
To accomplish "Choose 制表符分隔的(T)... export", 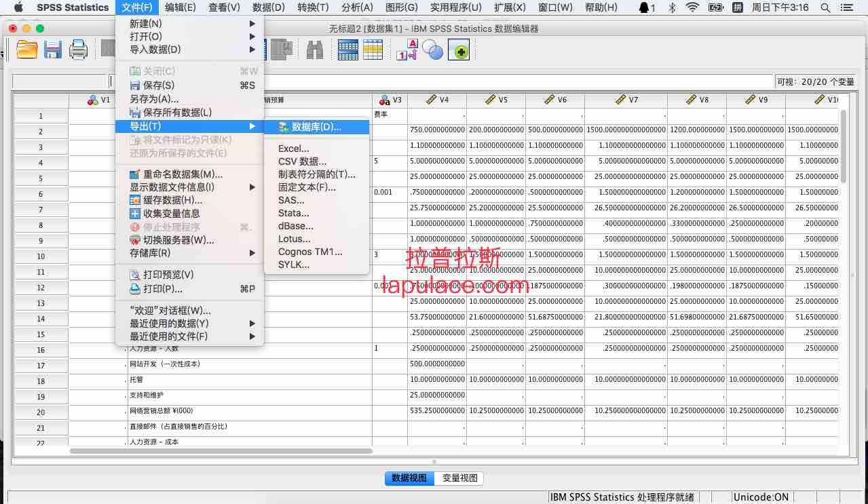I will click(316, 174).
